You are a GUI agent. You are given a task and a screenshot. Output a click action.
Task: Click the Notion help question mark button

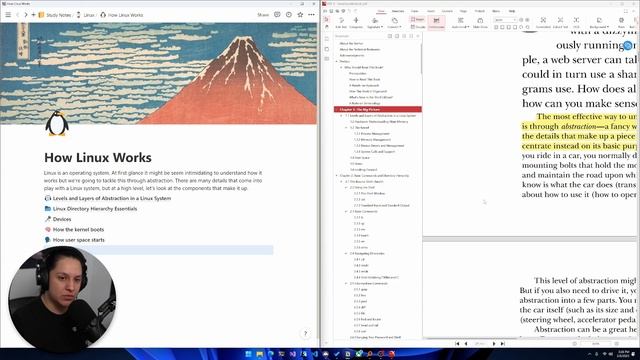[x=305, y=333]
